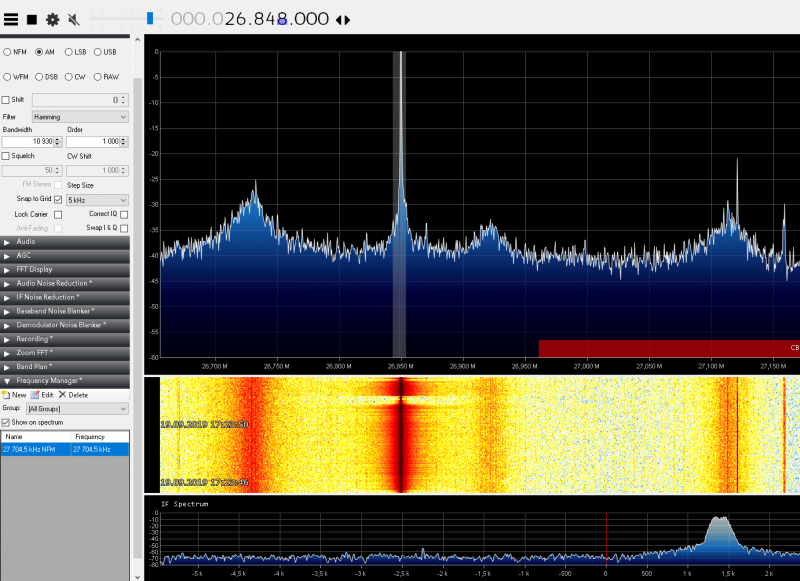The width and height of the screenshot is (800, 581).
Task: Sort frequency list by Name column
Action: pyautogui.click(x=36, y=437)
